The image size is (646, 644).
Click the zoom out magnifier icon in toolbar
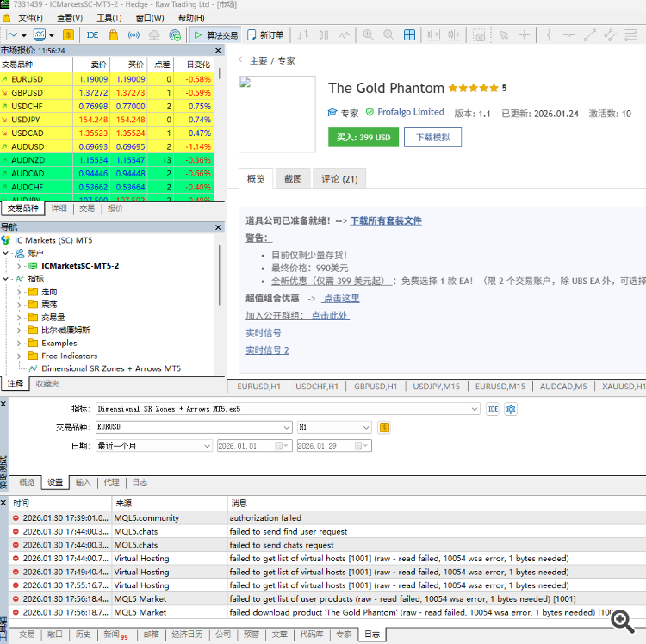[388, 35]
